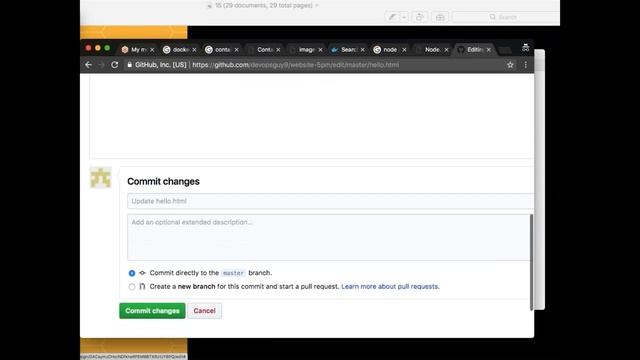This screenshot has height=360, width=640.
Task: Click the rotate icon in Preview window
Action: point(419,17)
